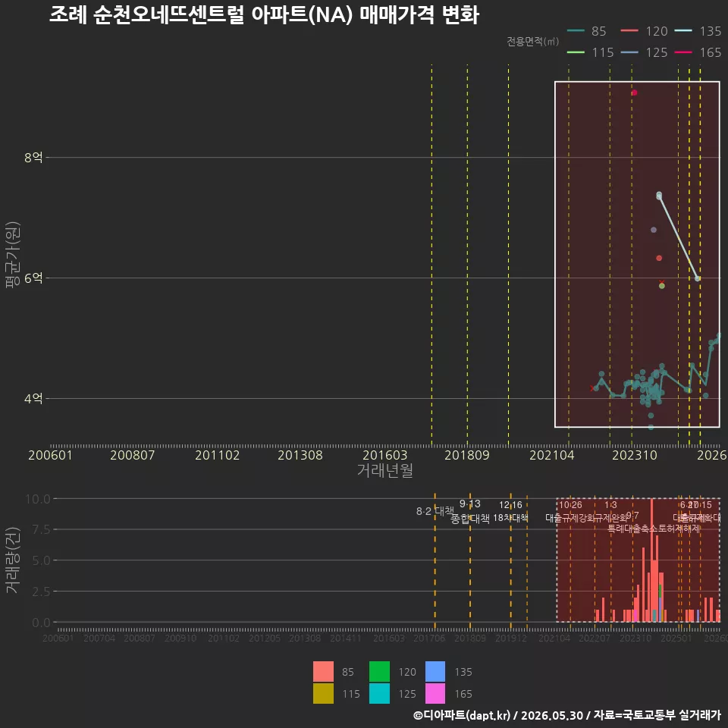Click the 10·26 policy marker label
This screenshot has height=728, width=728.
[570, 505]
